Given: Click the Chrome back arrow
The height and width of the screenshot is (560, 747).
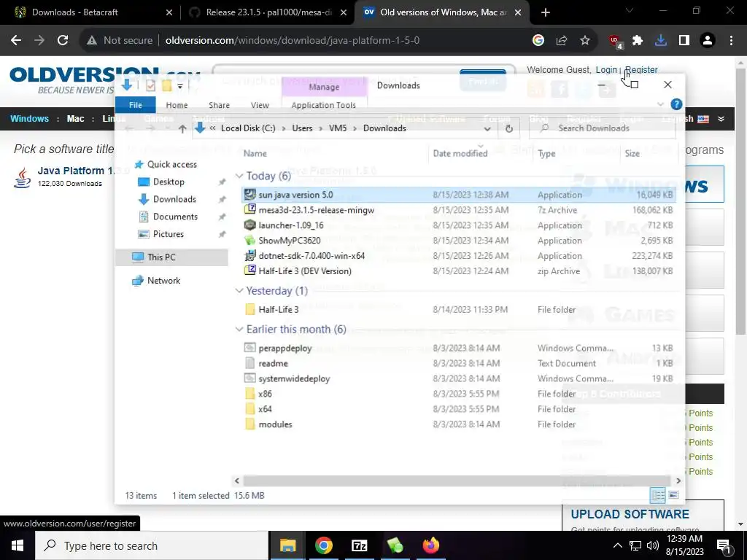Looking at the screenshot, I should [x=16, y=41].
